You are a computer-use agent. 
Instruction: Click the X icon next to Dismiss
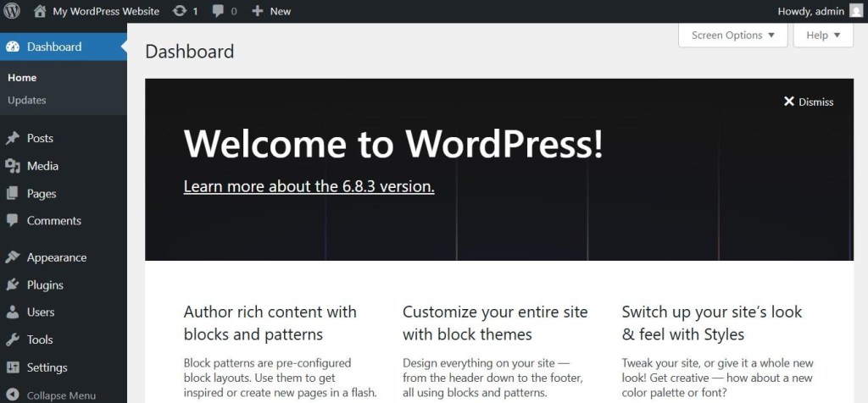click(x=789, y=101)
